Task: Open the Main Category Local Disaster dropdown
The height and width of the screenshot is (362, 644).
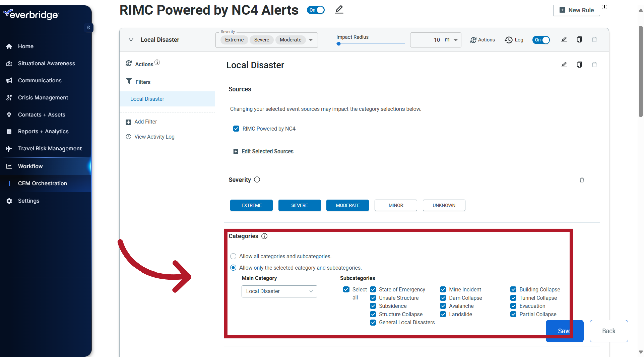Action: tap(279, 291)
